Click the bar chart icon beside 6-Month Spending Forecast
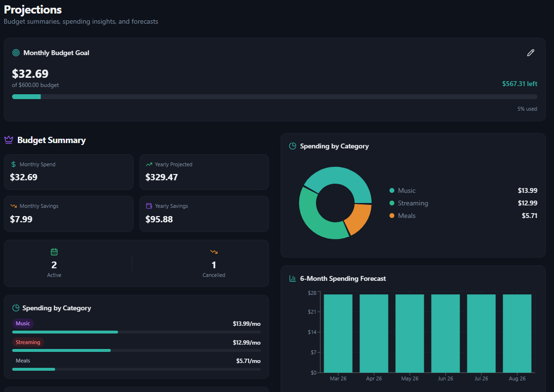Screen dimensions: 554x392 click(x=292, y=278)
